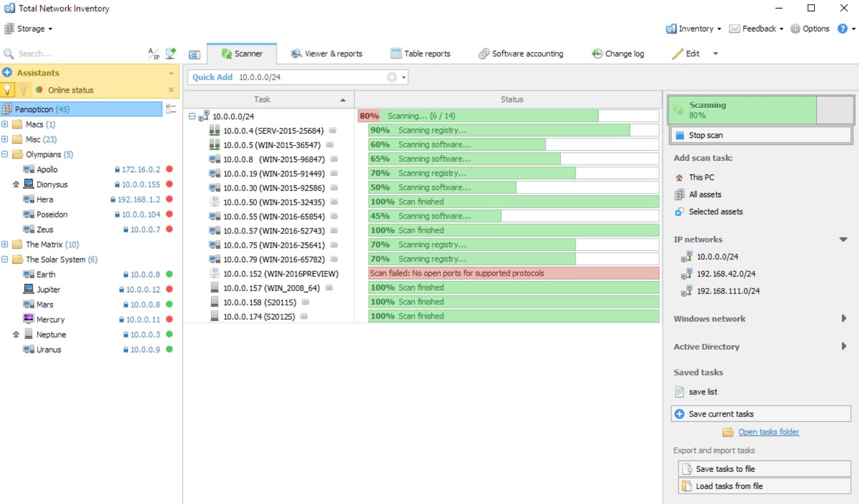Click the overall 80% Scanning (6 / 14) progress bar
859x504 pixels.
pyautogui.click(x=509, y=116)
